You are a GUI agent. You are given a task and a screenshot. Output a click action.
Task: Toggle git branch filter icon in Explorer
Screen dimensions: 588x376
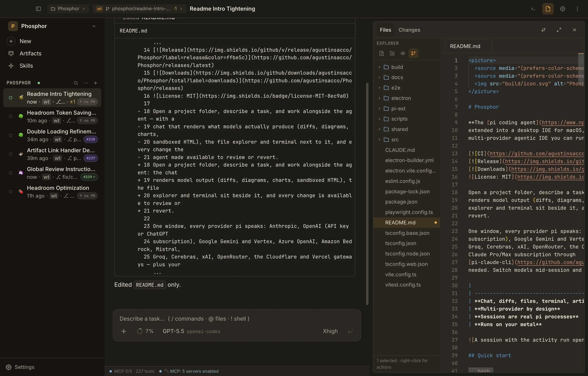413,53
